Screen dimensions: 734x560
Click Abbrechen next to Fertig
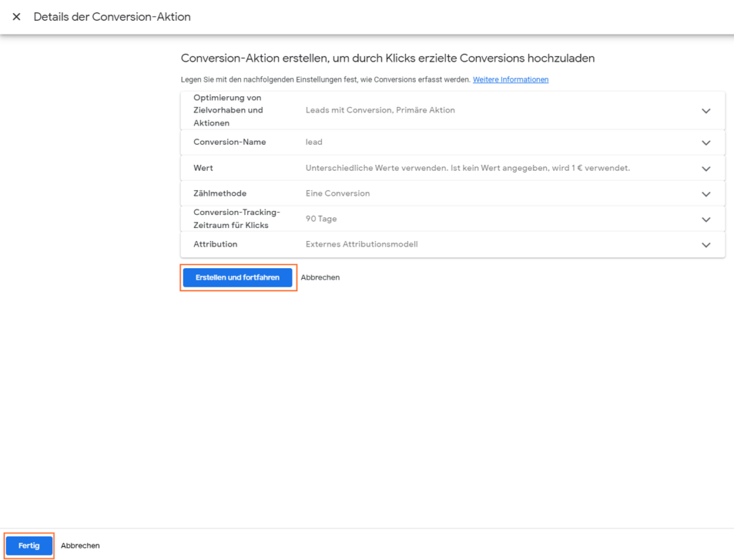click(x=80, y=546)
